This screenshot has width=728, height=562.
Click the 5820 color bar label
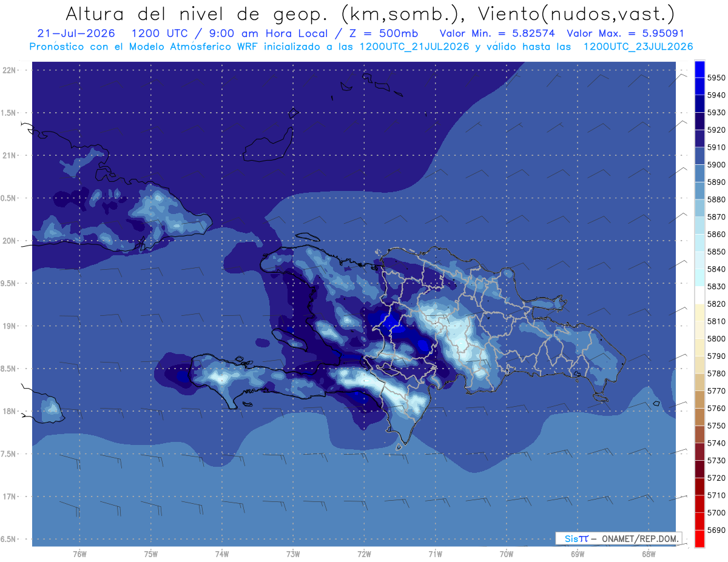tap(715, 304)
